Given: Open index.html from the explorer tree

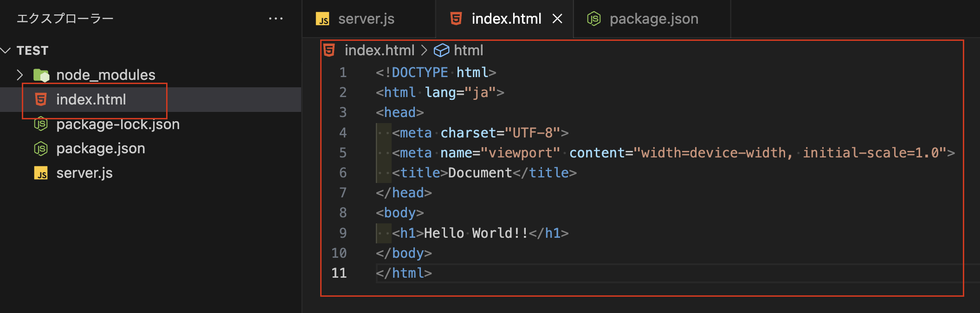Looking at the screenshot, I should 91,99.
